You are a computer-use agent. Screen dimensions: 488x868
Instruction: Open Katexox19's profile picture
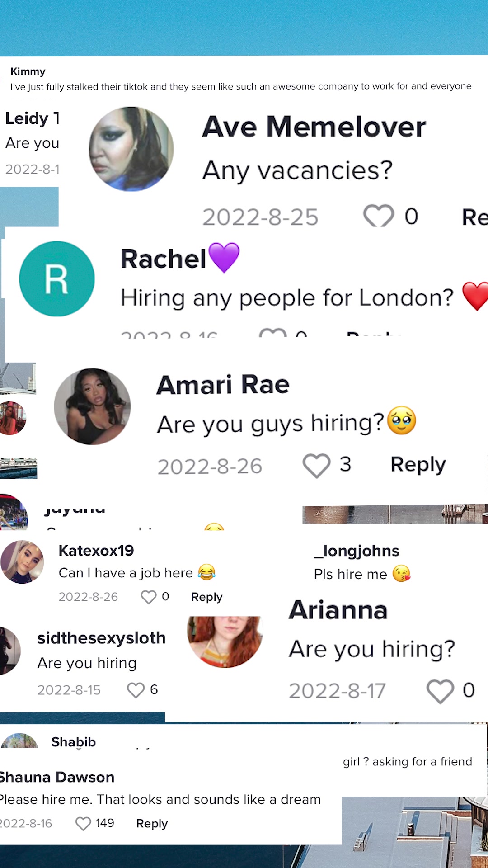click(22, 562)
